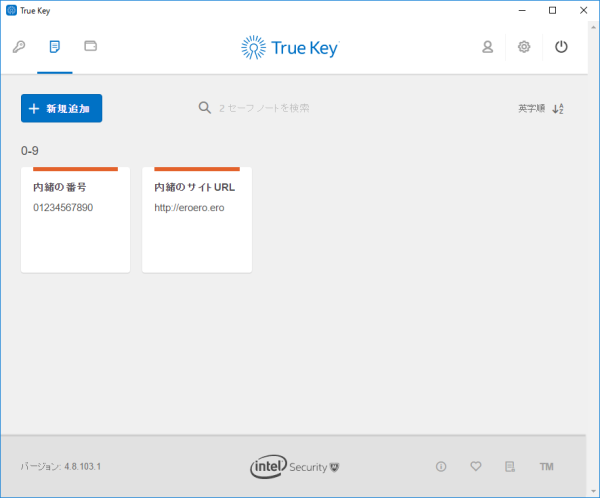Open the passwords key tab
Screen dimensions: 600x498
[19, 47]
